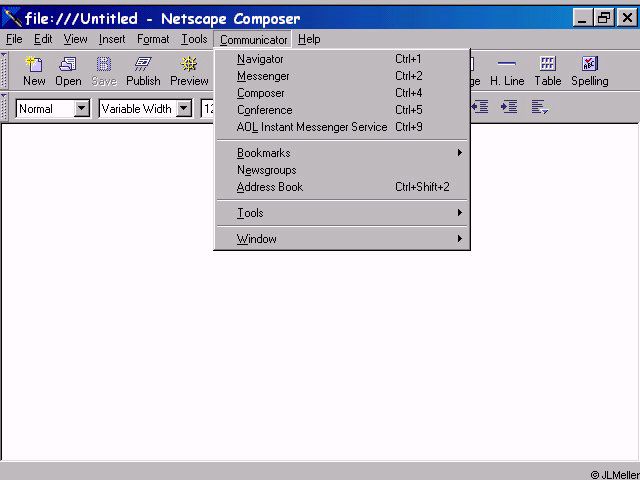Select the Composer menu entry
The image size is (640, 480).
(x=342, y=93)
